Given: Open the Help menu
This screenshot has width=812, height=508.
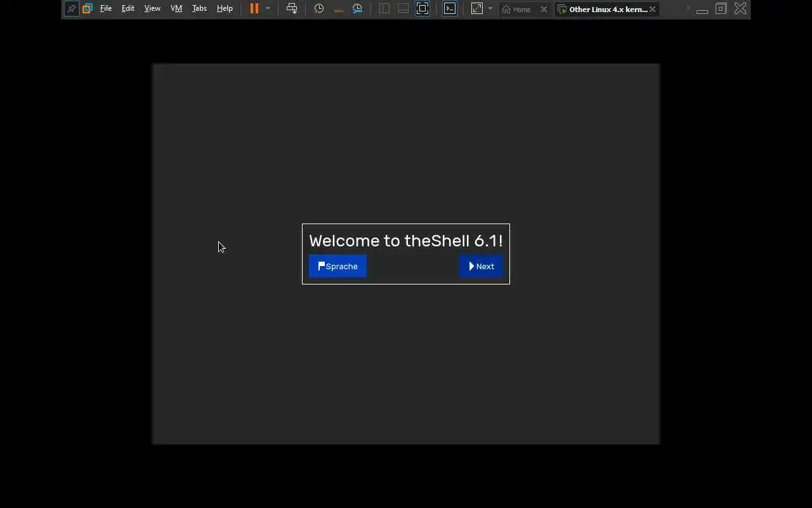Looking at the screenshot, I should [225, 9].
